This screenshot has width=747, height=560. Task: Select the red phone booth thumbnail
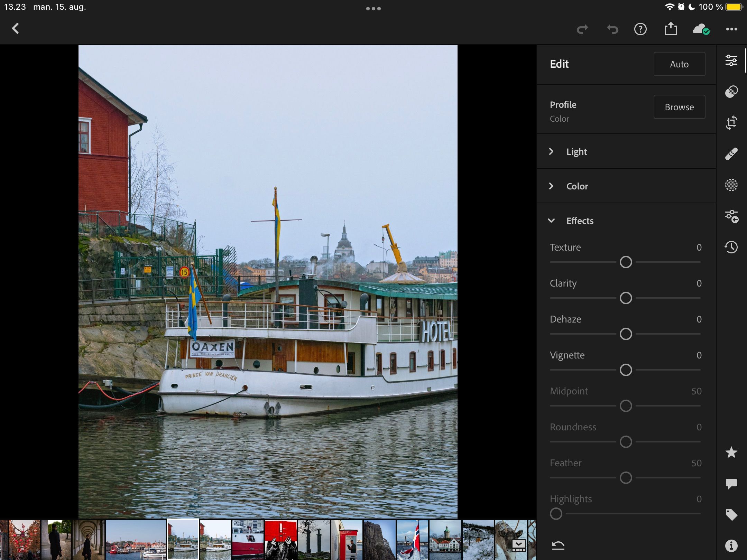[x=347, y=540]
